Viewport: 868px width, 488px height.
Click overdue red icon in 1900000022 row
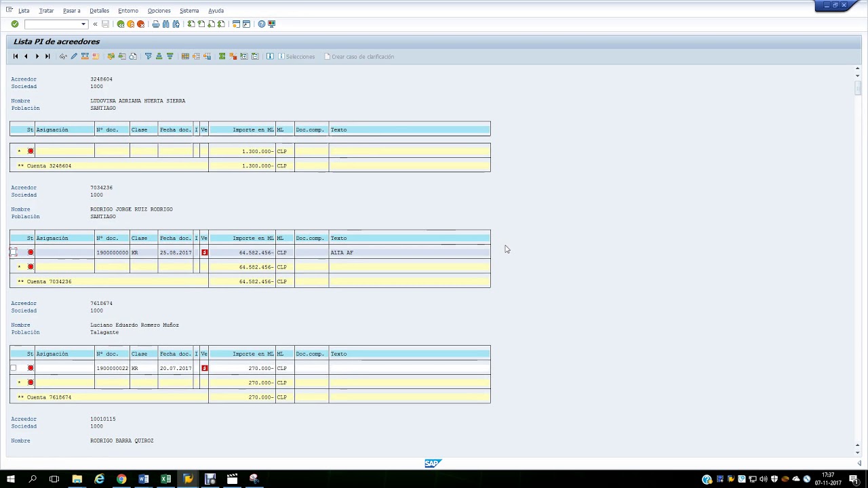click(204, 368)
